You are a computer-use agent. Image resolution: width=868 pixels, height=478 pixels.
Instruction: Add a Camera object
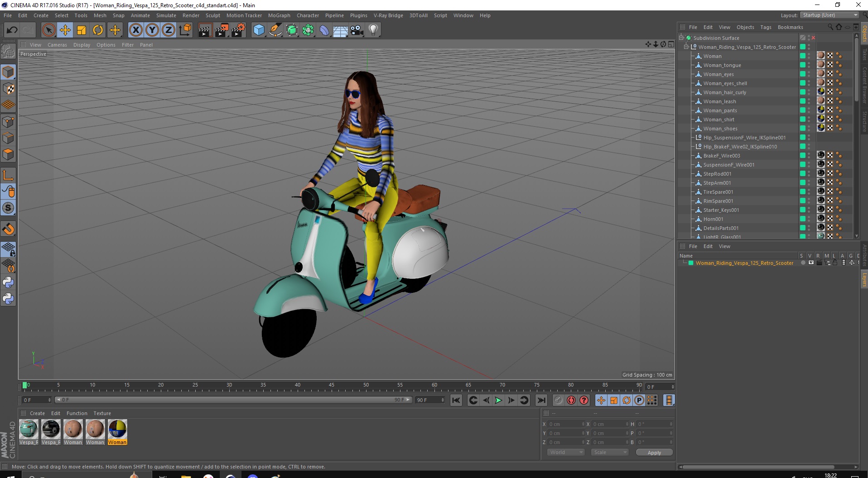357,30
